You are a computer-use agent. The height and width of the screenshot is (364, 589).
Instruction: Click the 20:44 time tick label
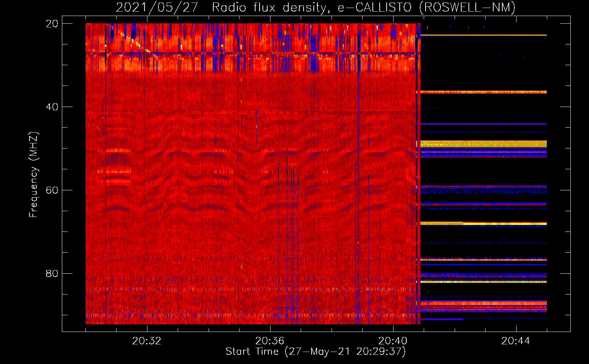516,341
